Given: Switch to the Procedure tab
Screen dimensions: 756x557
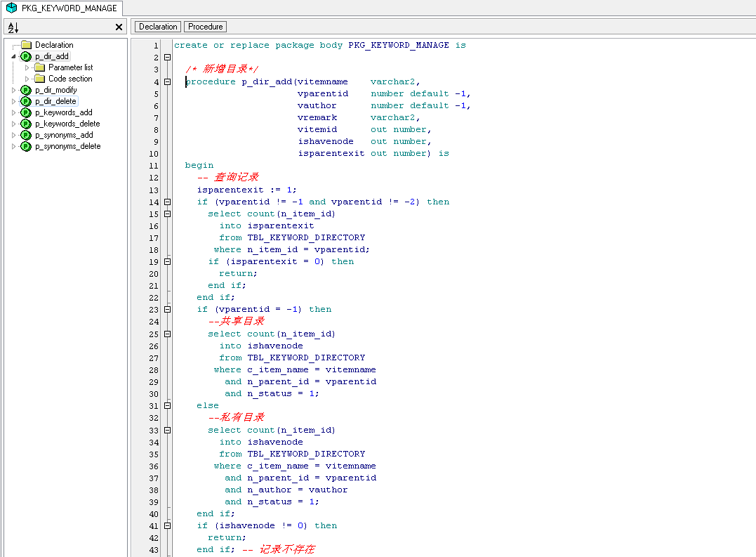Looking at the screenshot, I should [206, 27].
